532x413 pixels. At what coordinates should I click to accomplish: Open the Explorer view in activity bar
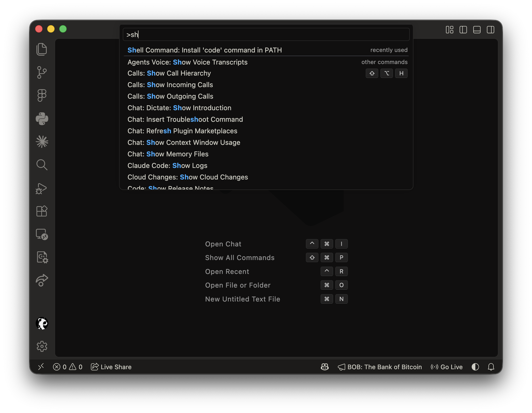pyautogui.click(x=42, y=49)
